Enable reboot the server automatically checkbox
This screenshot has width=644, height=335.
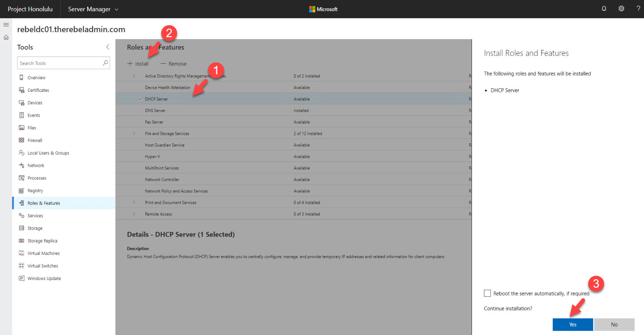point(487,293)
